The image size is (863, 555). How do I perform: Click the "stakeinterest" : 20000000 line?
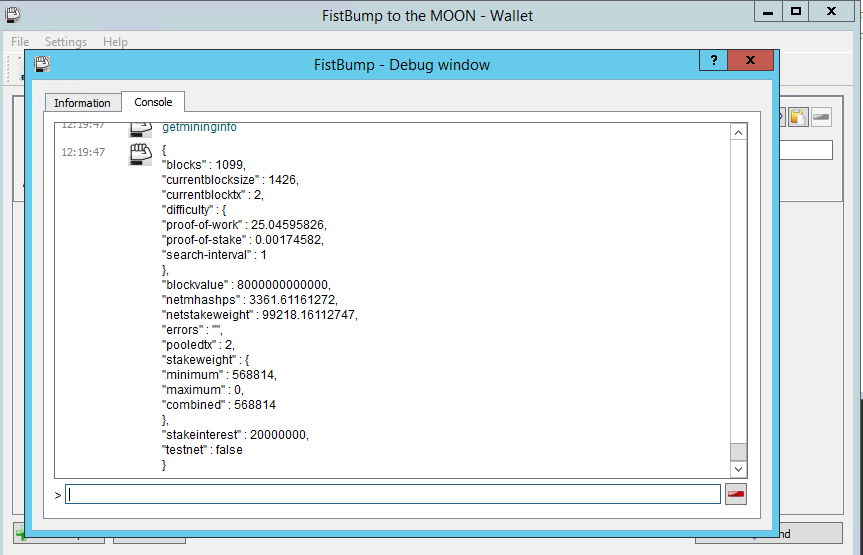235,435
